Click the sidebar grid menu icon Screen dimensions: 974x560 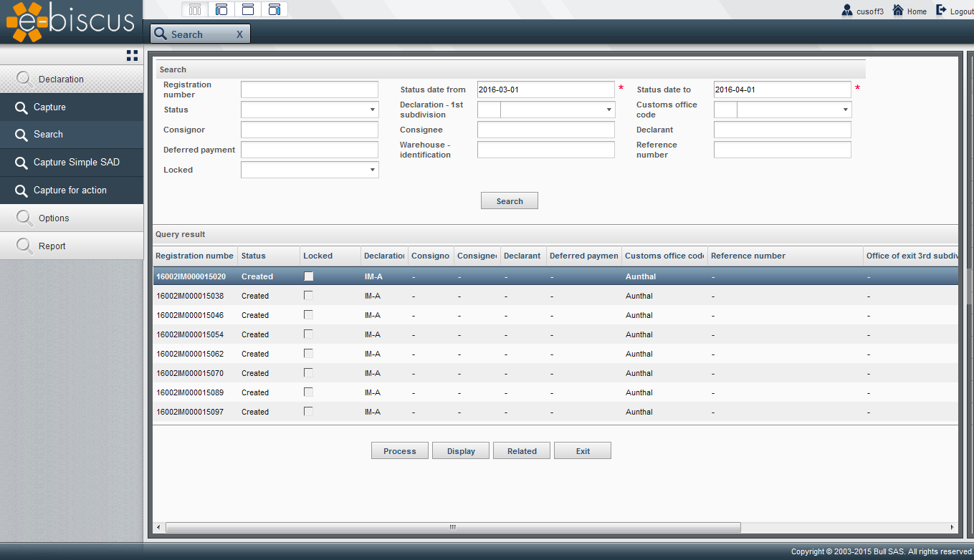pyautogui.click(x=132, y=55)
